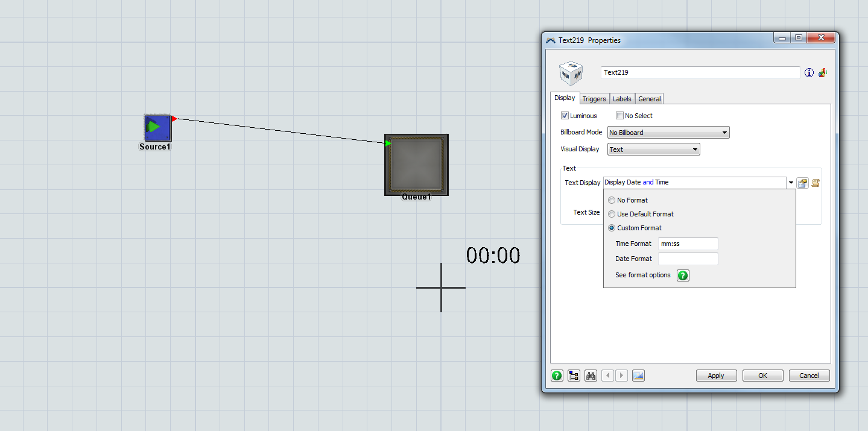
Task: Click the green help icon at dialog bottom
Action: click(x=557, y=376)
